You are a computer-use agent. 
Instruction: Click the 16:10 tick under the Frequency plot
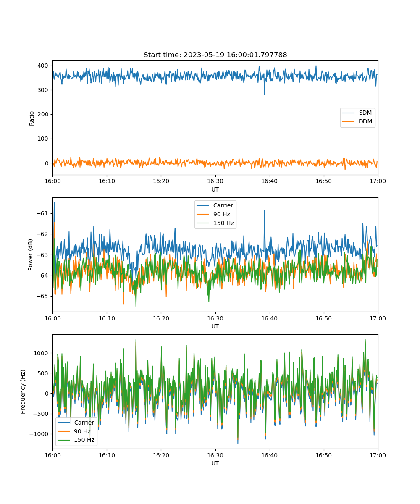107,455
